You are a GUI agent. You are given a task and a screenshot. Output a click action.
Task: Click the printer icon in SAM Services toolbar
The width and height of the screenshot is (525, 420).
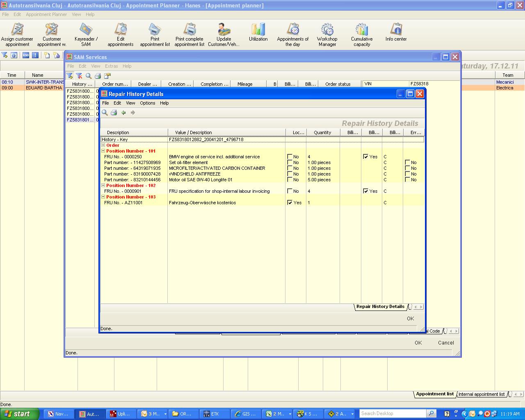tap(98, 76)
